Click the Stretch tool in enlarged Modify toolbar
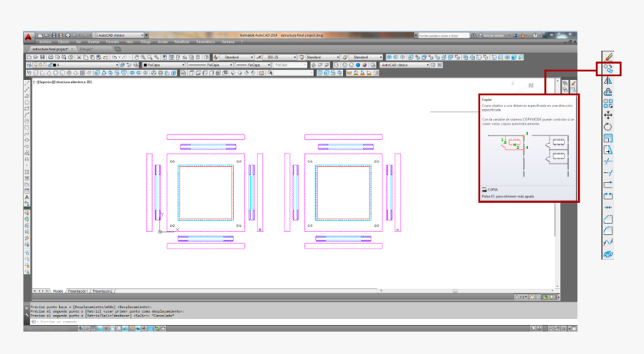The image size is (644, 354). [x=608, y=150]
